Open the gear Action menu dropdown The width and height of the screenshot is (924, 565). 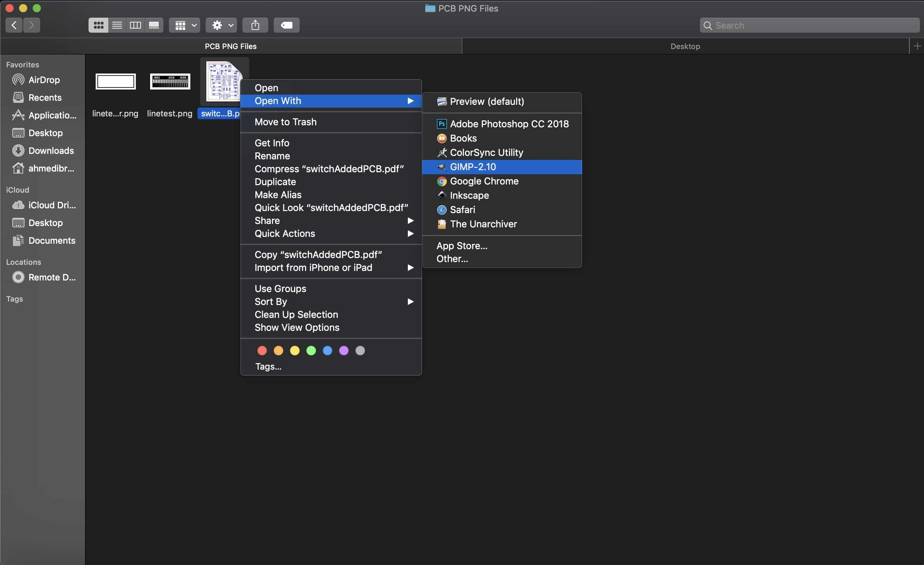coord(221,25)
